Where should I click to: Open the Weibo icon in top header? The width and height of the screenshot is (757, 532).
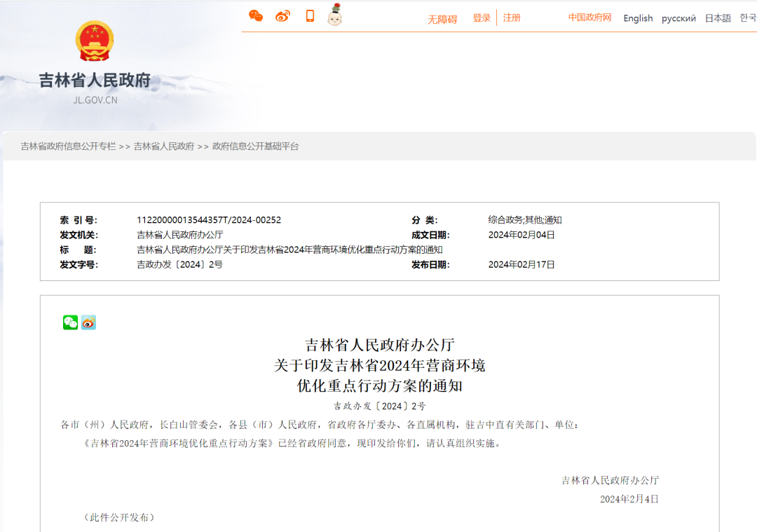click(283, 16)
